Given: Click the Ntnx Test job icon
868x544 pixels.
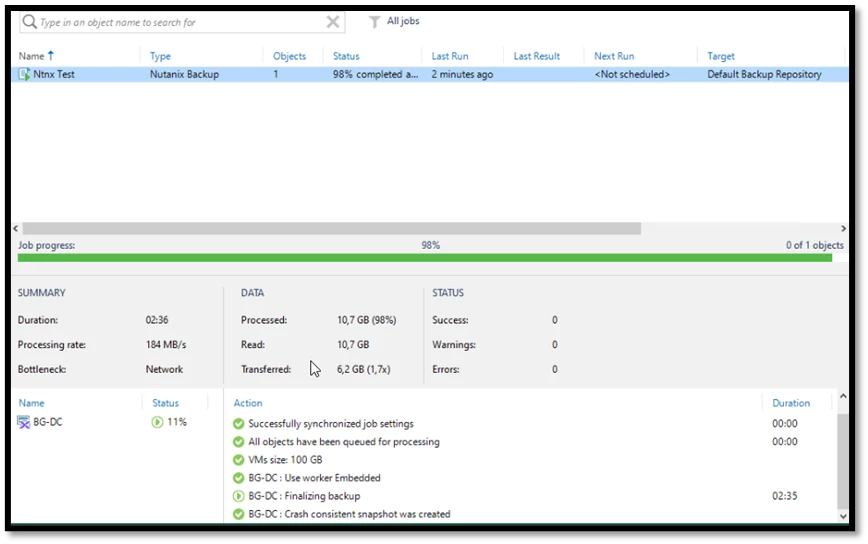Looking at the screenshot, I should point(24,74).
